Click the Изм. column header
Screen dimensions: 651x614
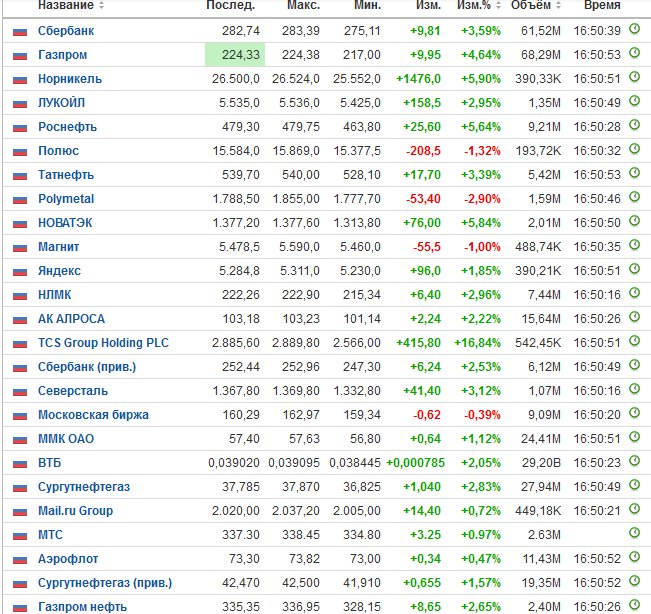coord(428,5)
